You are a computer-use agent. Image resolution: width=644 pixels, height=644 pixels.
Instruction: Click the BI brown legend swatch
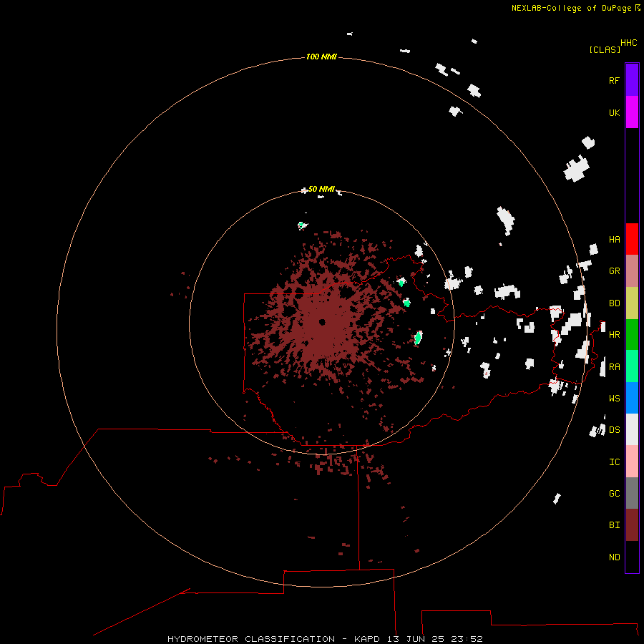(x=632, y=525)
